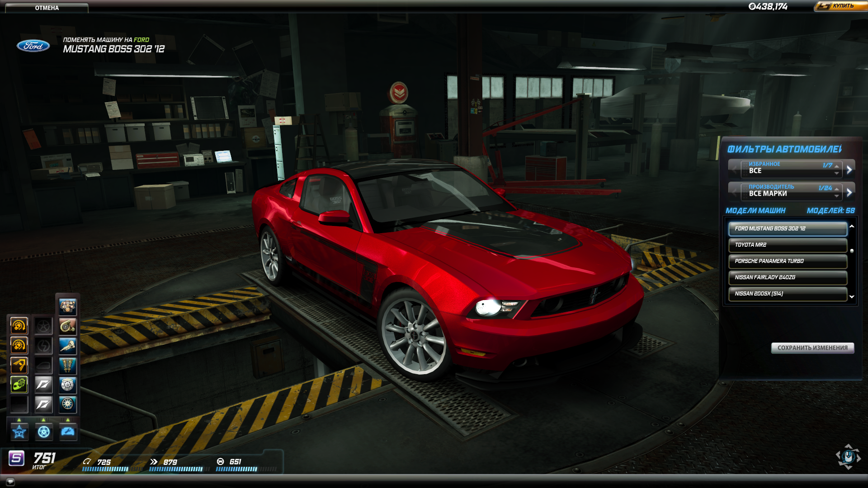Open the chat bubble icon
The height and width of the screenshot is (488, 868).
pyautogui.click(x=10, y=482)
